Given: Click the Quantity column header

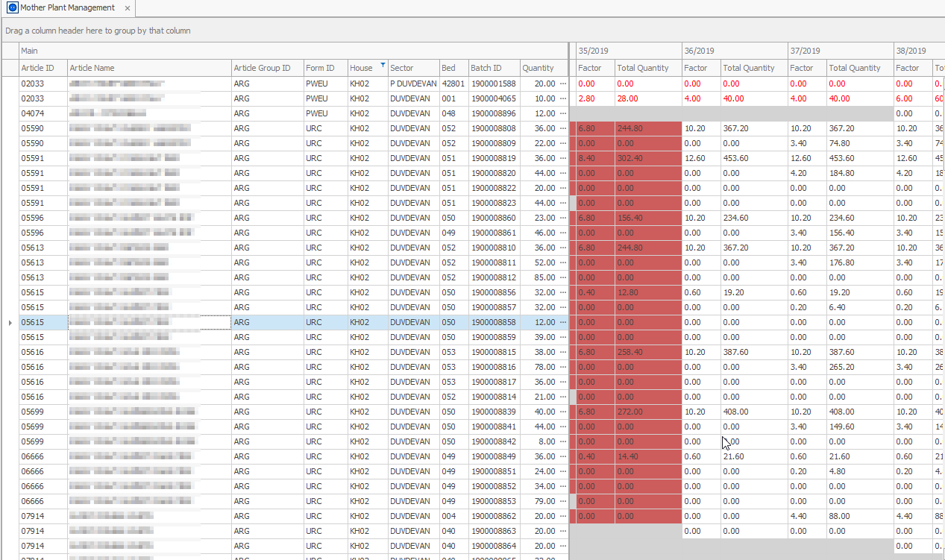Looking at the screenshot, I should (x=544, y=68).
